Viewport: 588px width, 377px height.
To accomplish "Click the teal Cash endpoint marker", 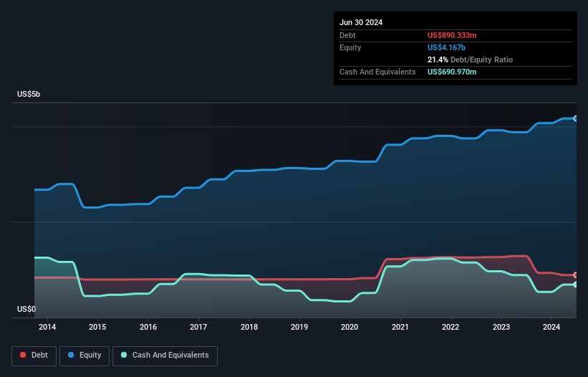I will pos(576,285).
